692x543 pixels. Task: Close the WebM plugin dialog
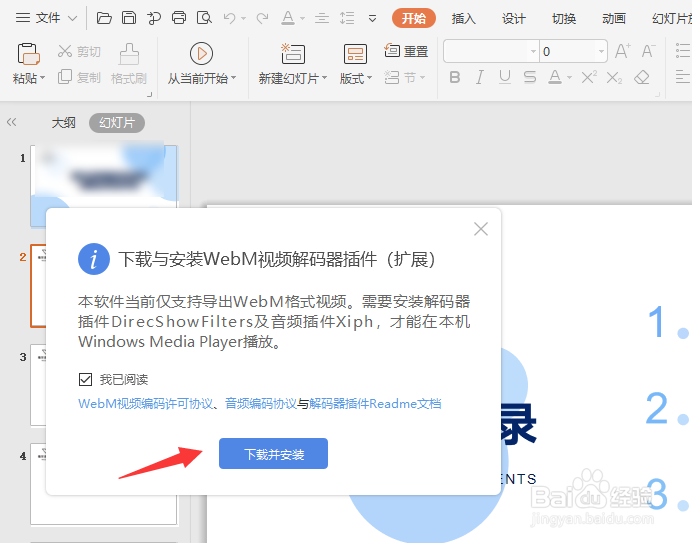point(481,229)
